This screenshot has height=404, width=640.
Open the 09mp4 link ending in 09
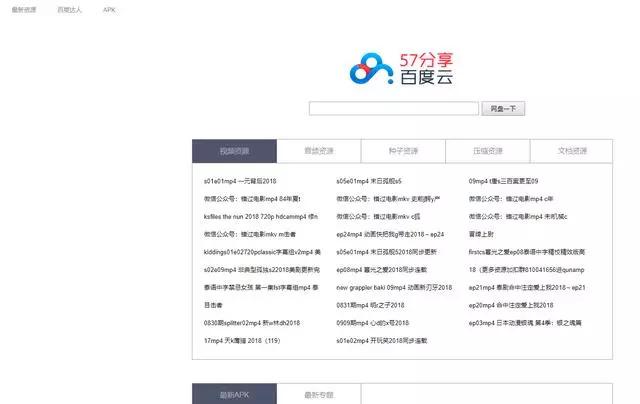[x=503, y=181]
